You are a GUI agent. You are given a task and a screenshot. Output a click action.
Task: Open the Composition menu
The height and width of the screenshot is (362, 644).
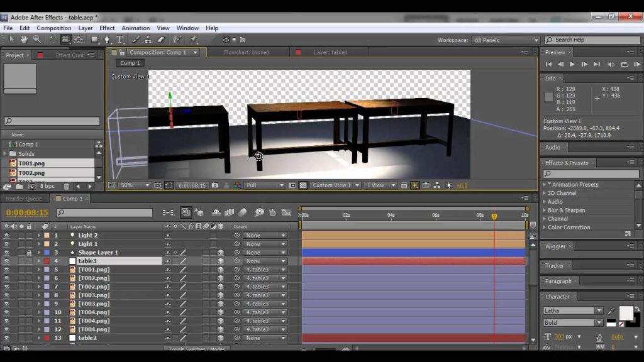54,28
